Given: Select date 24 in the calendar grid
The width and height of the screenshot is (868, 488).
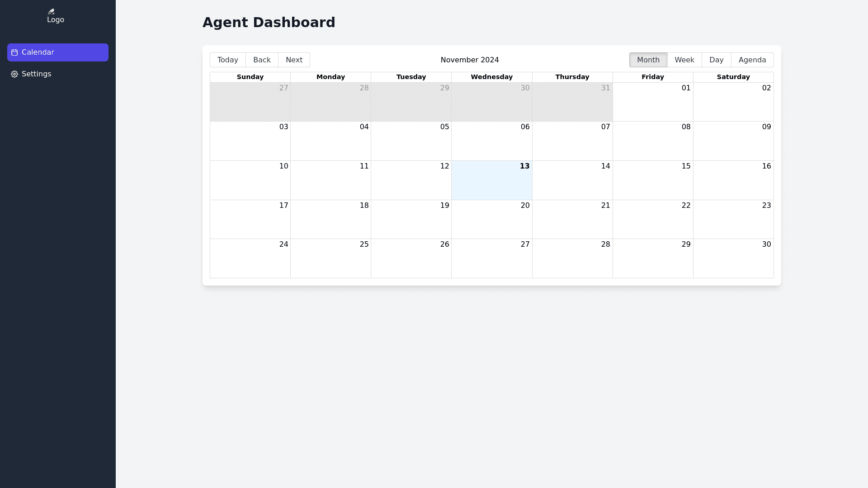Looking at the screenshot, I should [250, 258].
